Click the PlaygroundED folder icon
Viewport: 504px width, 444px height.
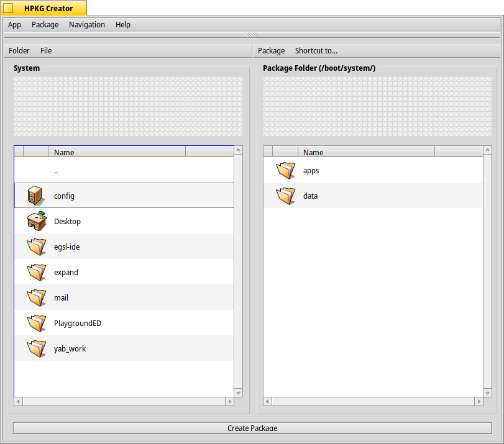pos(37,323)
